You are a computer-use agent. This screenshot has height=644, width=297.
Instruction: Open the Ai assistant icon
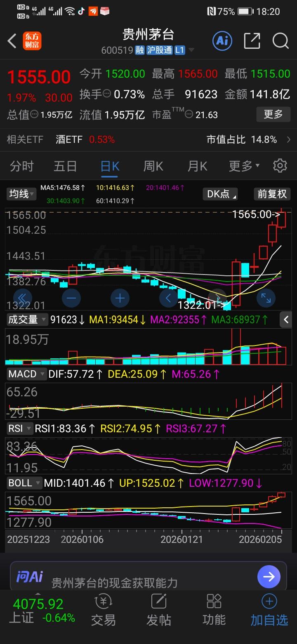(222, 40)
